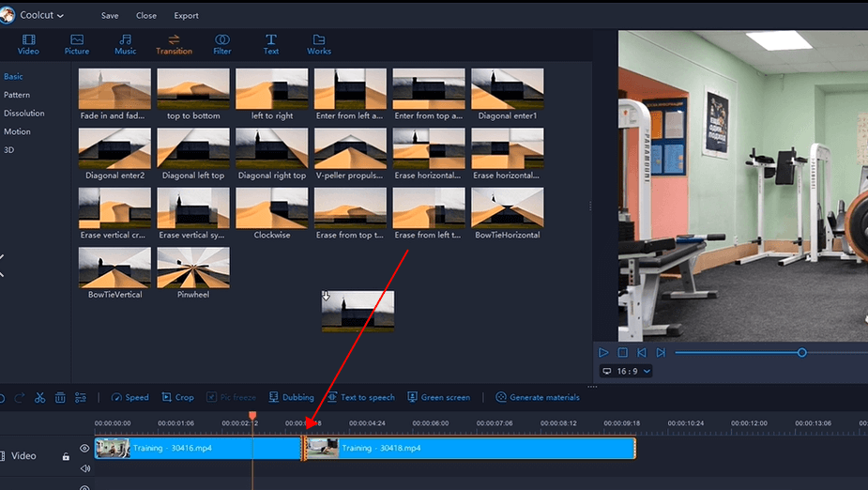
Task: Select the Motion transition category
Action: [x=17, y=131]
